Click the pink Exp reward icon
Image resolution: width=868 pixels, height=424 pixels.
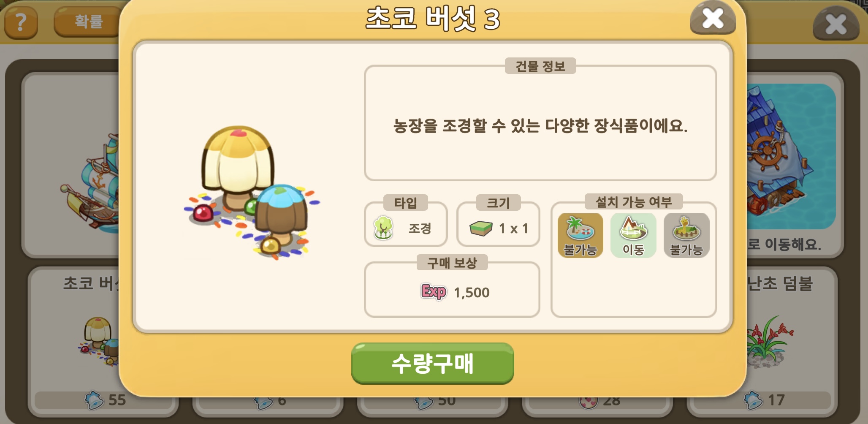point(434,291)
